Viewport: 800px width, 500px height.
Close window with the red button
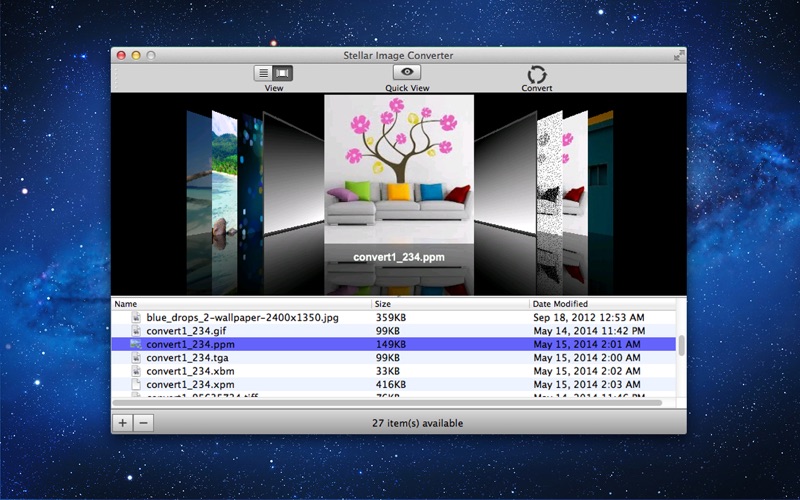point(121,55)
